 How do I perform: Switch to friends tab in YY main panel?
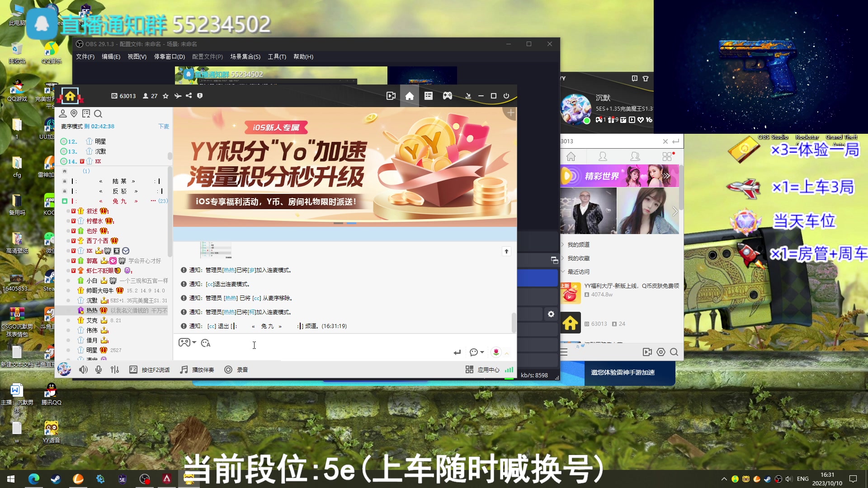pos(603,157)
